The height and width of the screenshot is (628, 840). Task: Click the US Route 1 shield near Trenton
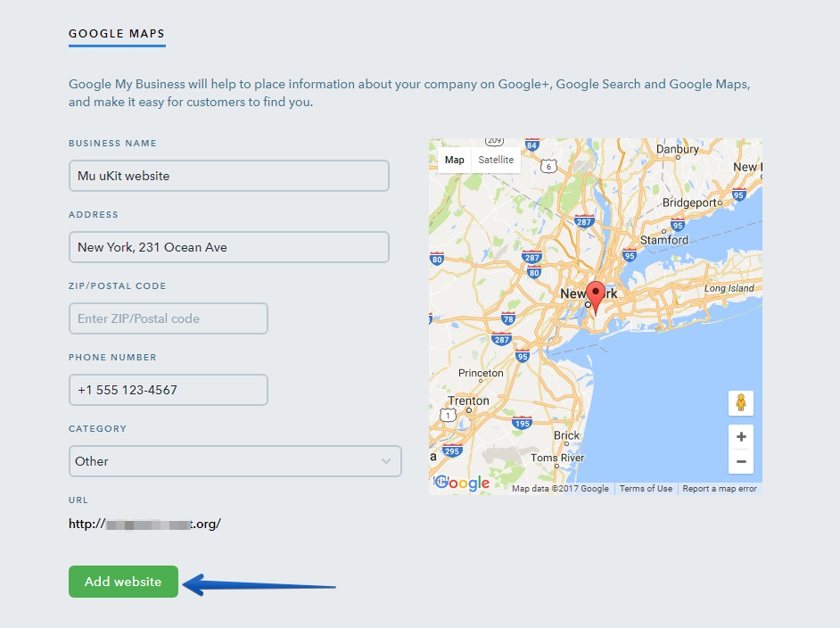coord(448,416)
